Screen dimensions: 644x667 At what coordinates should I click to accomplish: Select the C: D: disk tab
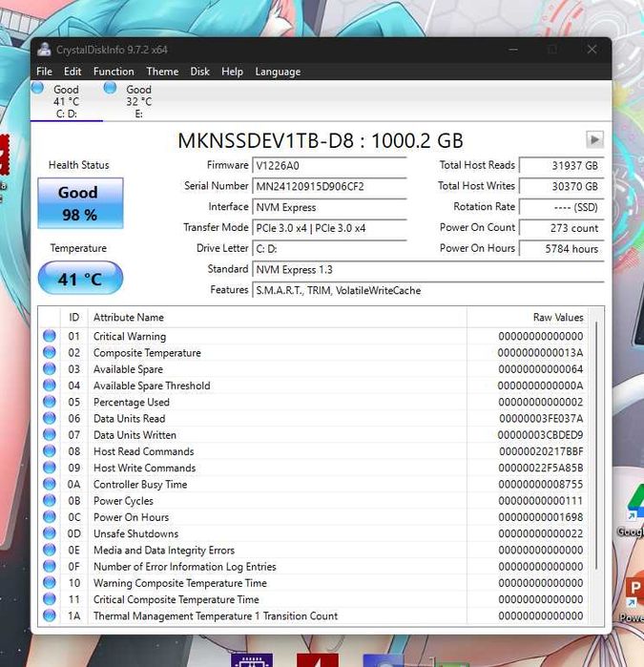67,101
